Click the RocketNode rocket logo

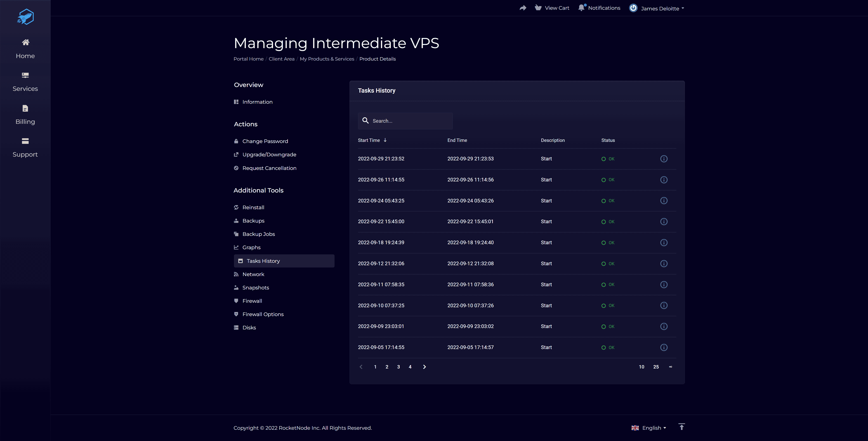click(25, 17)
